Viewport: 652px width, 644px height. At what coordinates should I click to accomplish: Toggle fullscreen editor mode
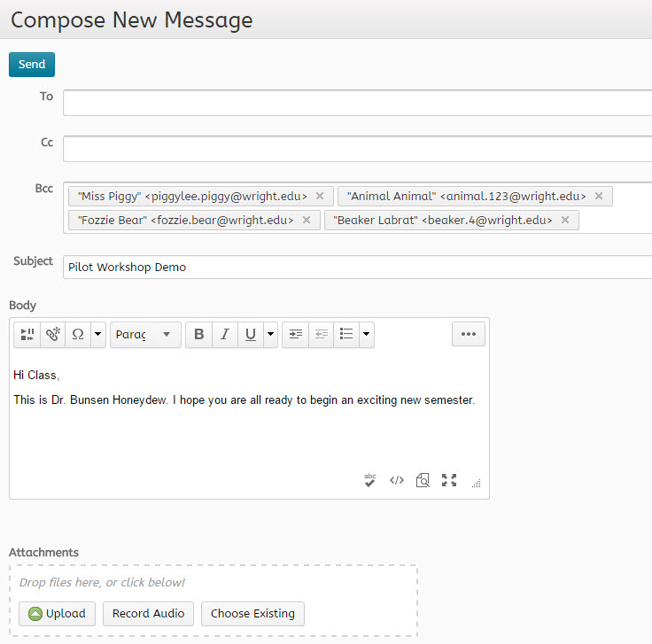coord(449,480)
